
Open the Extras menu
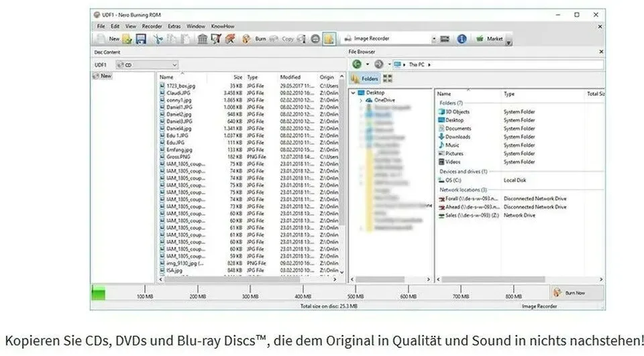[174, 26]
